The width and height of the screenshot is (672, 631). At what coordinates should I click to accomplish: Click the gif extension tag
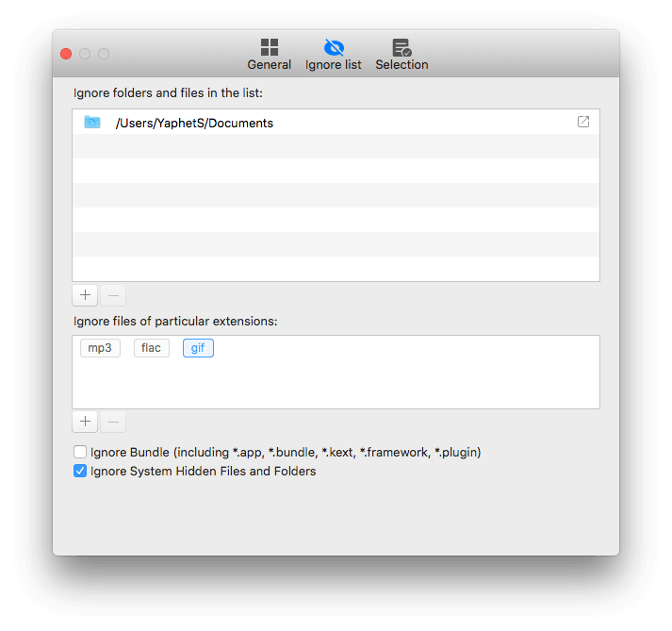198,348
